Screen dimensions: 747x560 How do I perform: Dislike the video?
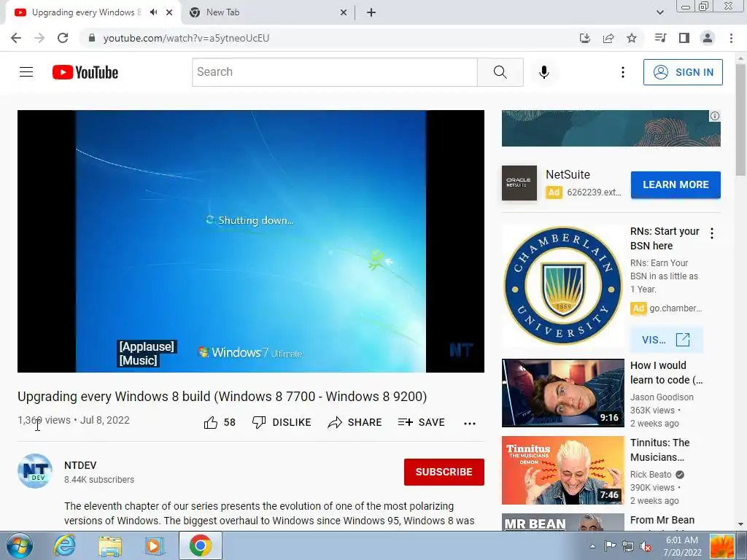pos(282,422)
